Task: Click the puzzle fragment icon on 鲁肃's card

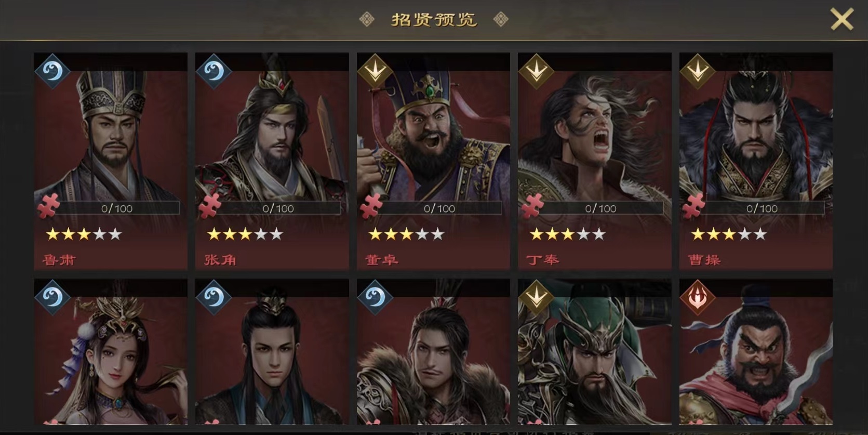Action: pos(48,205)
